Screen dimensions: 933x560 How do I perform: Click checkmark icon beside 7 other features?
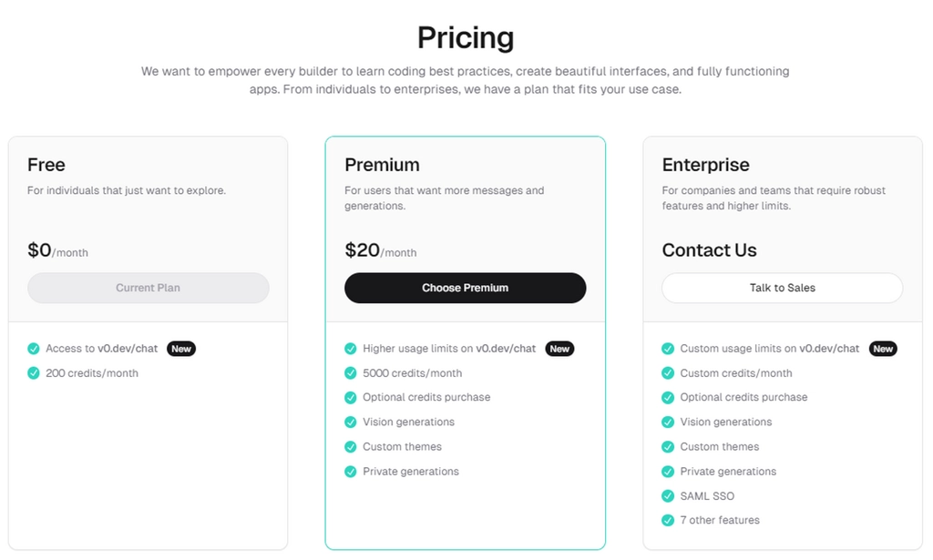668,520
